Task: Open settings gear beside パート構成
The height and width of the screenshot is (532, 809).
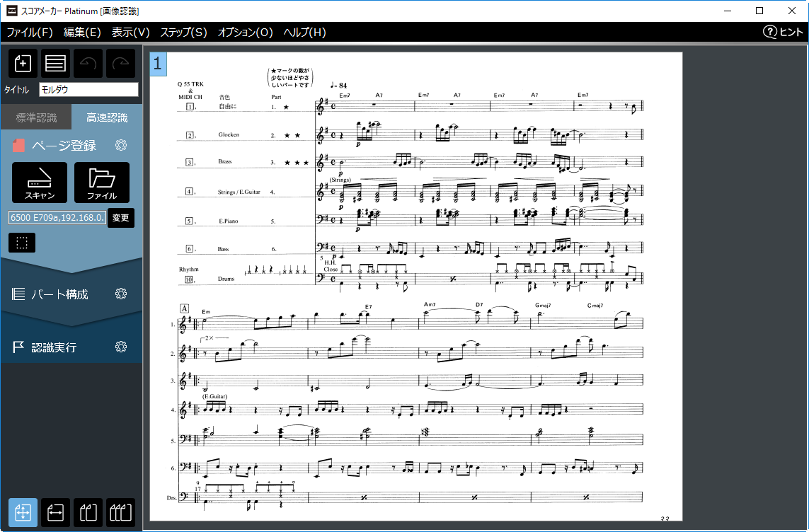Action: [x=121, y=294]
